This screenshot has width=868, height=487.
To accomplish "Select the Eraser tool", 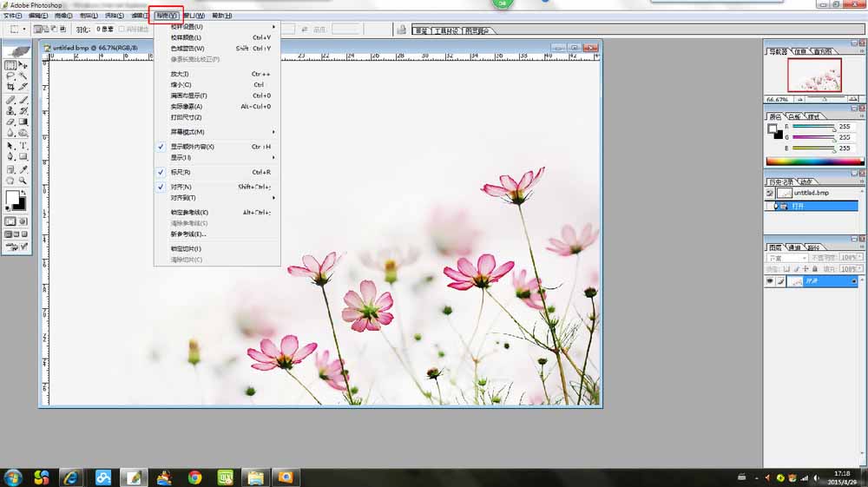I will pos(10,122).
